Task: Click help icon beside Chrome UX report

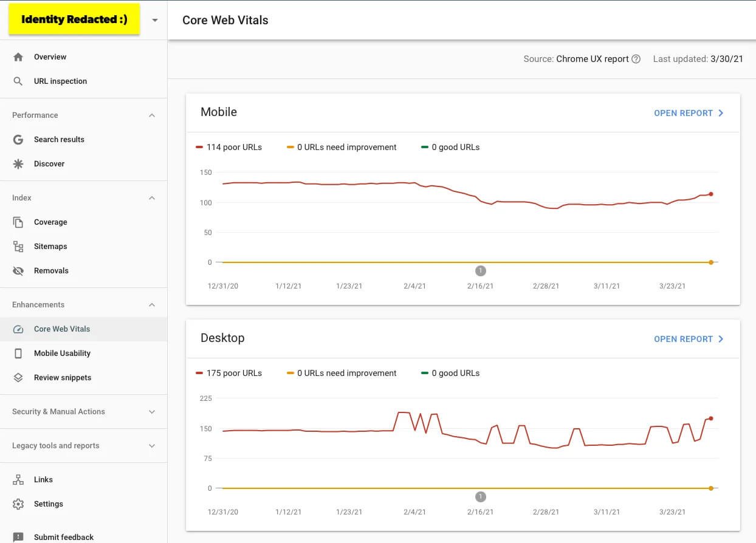Action: (x=636, y=60)
